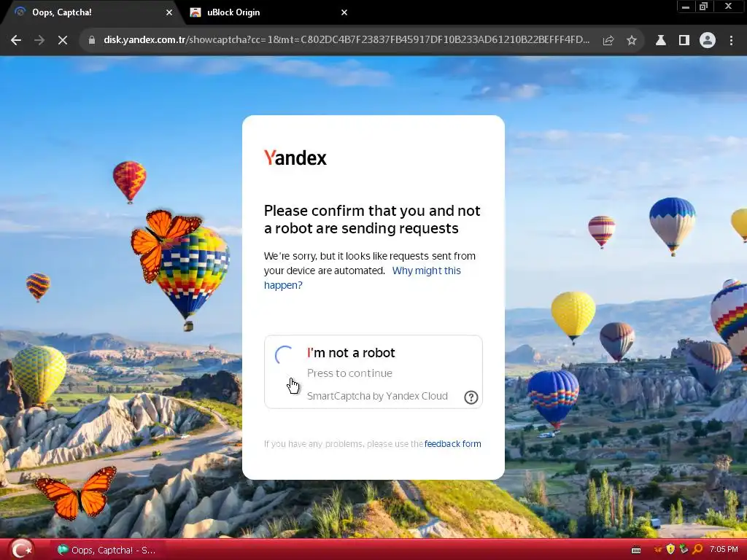Switch to the uBlock Origin tab
The width and height of the screenshot is (747, 560).
268,12
